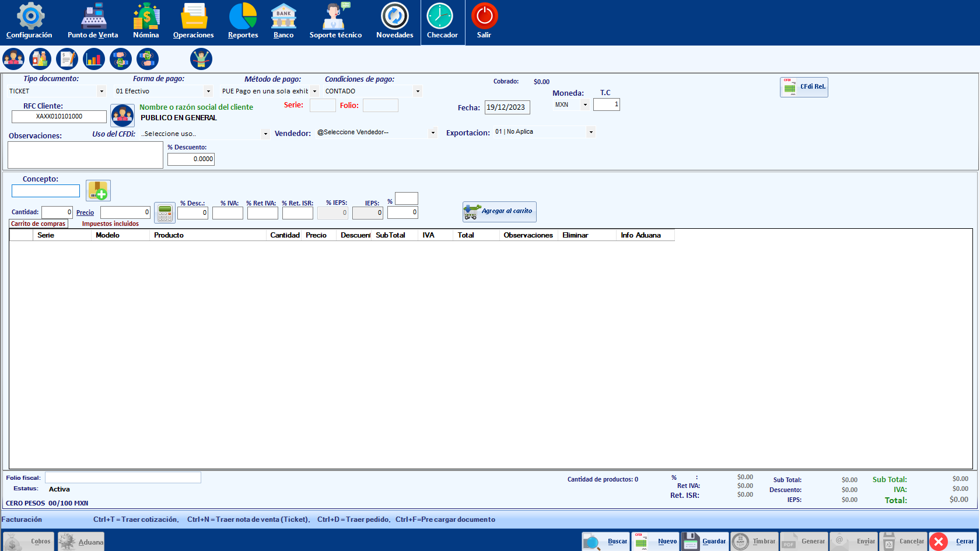Image resolution: width=980 pixels, height=551 pixels.
Task: Open the Forma de pago dropdown
Action: (x=208, y=91)
